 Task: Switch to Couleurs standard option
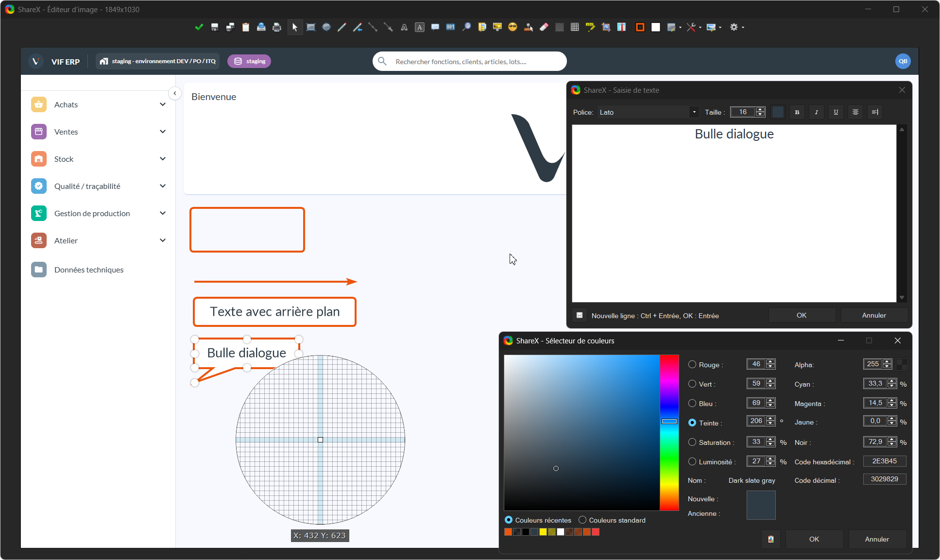582,520
